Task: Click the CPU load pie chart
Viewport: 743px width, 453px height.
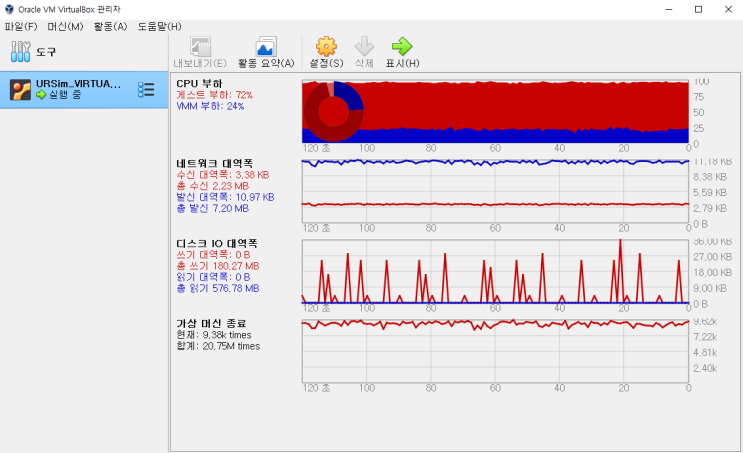Action: point(334,111)
